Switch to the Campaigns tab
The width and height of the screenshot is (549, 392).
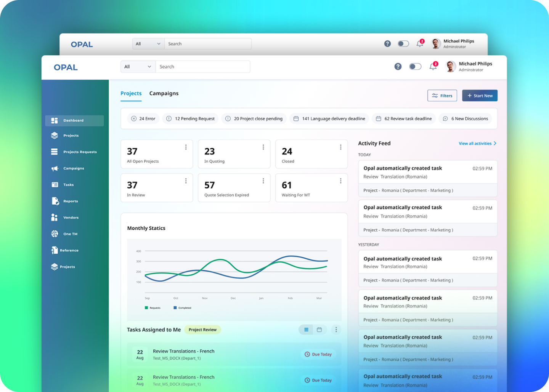164,93
